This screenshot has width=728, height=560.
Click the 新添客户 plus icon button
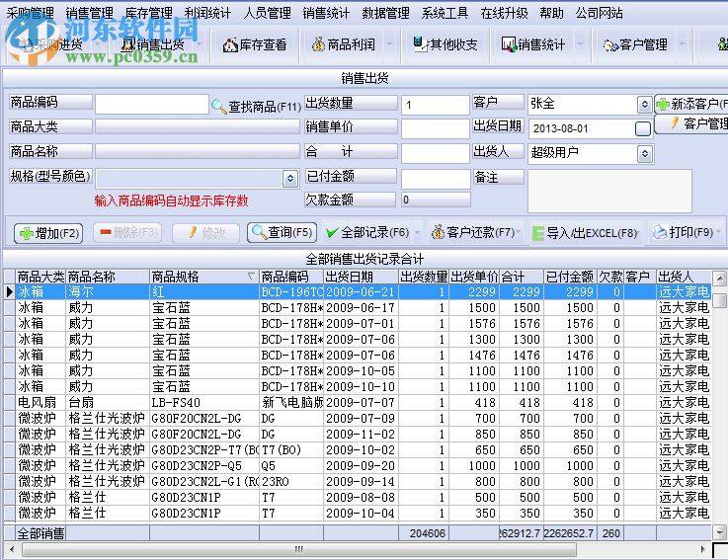pos(690,104)
